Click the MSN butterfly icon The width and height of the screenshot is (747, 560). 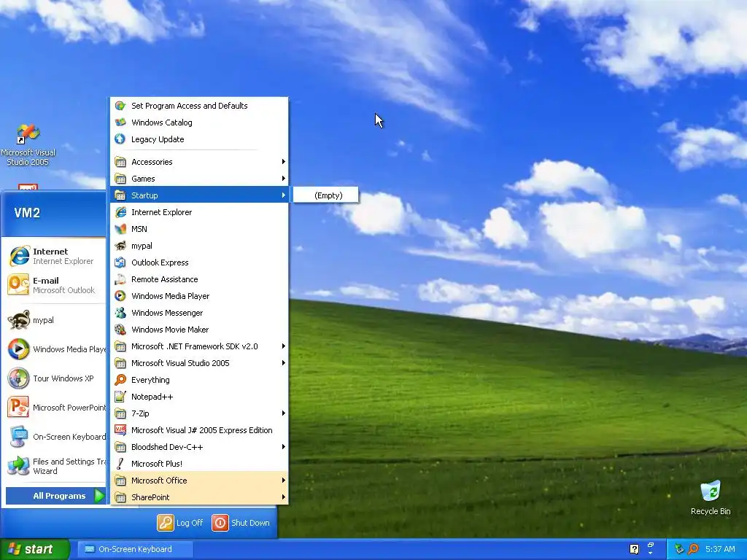pos(120,229)
